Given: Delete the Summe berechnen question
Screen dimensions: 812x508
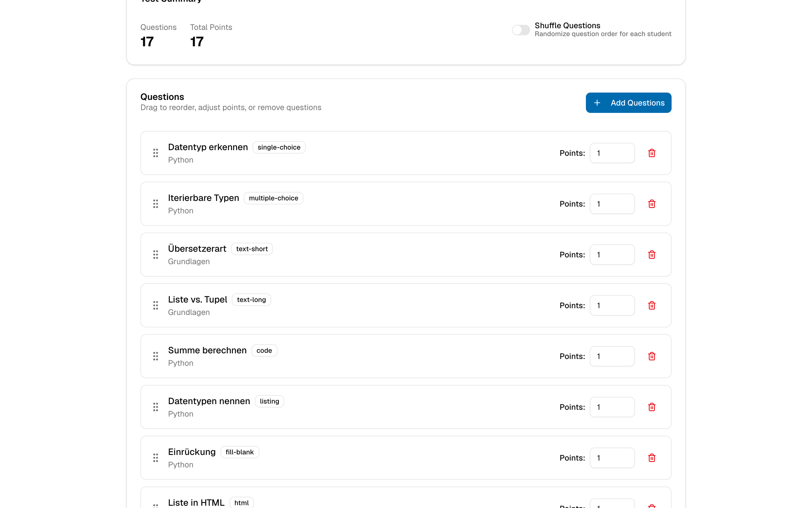Looking at the screenshot, I should point(652,356).
